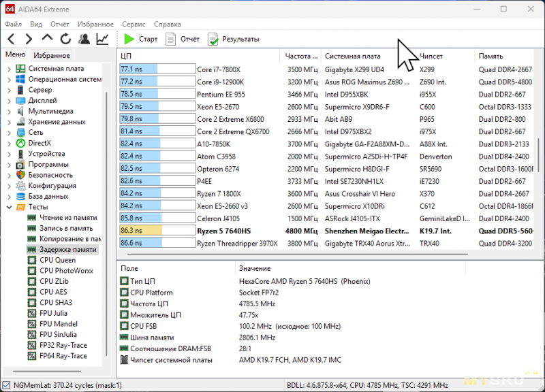
Task: Select CPU AES benchmark
Action: pyautogui.click(x=53, y=292)
